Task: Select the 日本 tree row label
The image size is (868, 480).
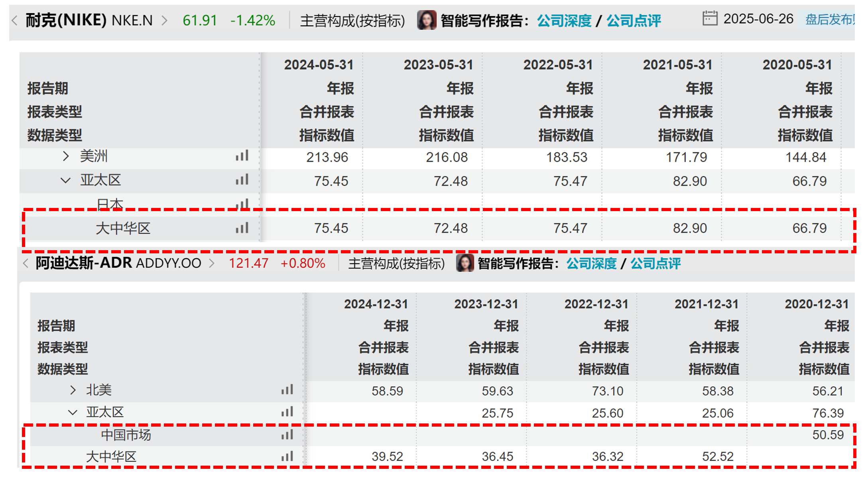Action: coord(110,204)
